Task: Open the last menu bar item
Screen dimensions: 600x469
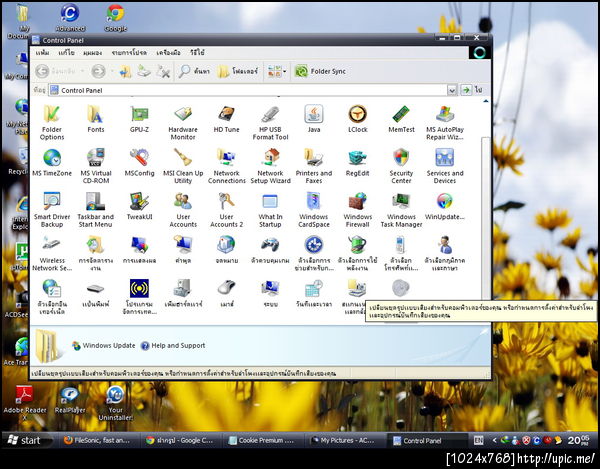Action: (x=197, y=52)
